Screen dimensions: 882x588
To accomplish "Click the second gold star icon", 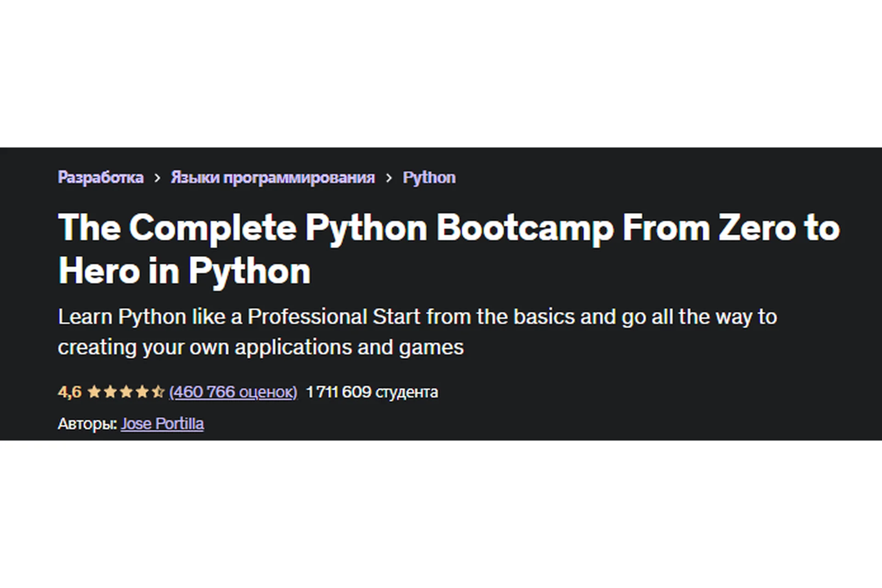I will [x=110, y=392].
